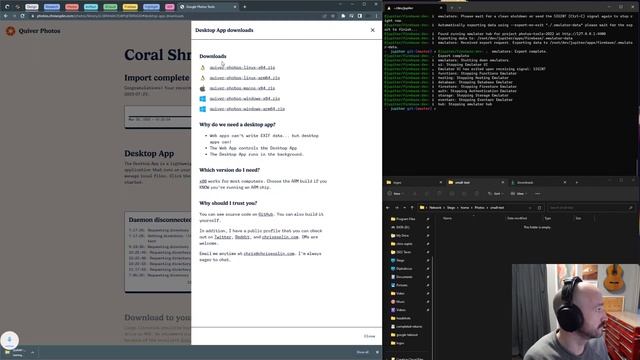Image resolution: width=640 pixels, height=360 pixels.
Task: Click the Apple logo icon beside macos download
Action: coord(202,88)
